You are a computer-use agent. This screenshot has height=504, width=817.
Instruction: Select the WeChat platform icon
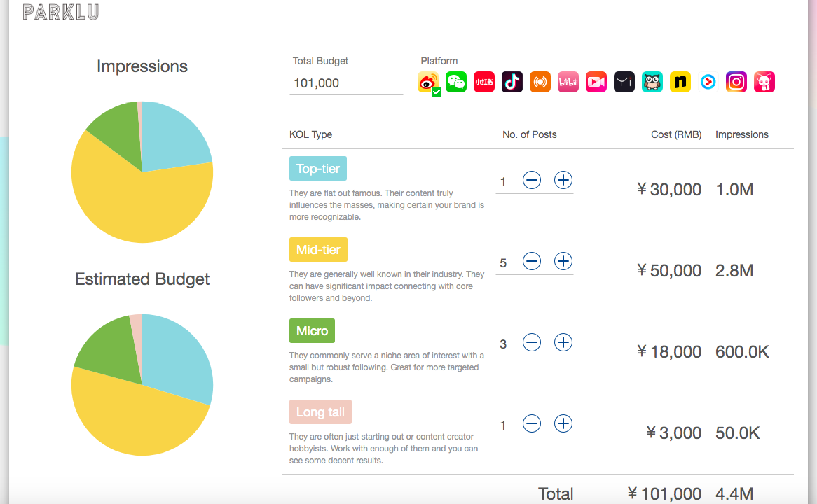(456, 82)
